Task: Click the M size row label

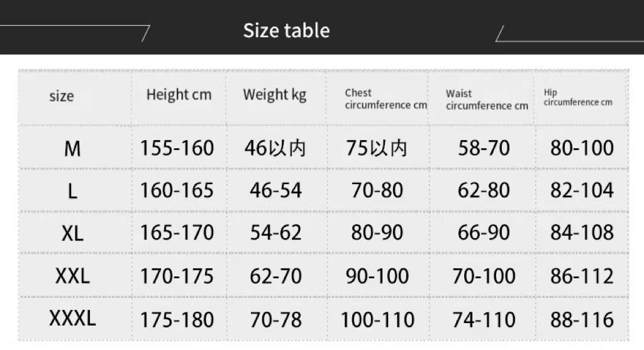Action: [72, 149]
